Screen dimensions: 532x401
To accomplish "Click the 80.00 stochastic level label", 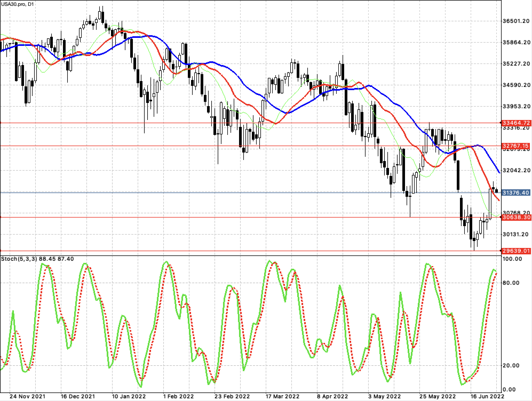I will [511, 283].
